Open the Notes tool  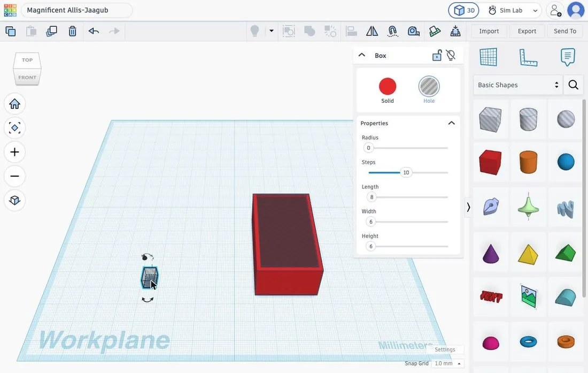pyautogui.click(x=568, y=57)
